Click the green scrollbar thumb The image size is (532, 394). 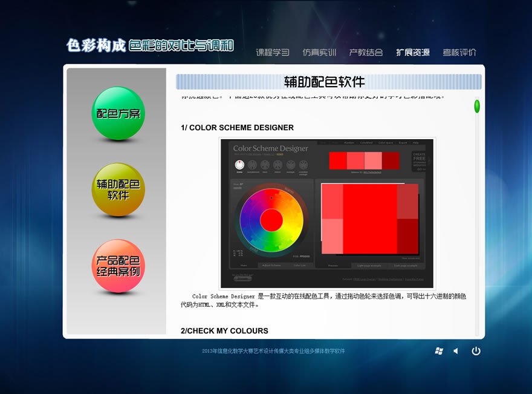coord(477,107)
